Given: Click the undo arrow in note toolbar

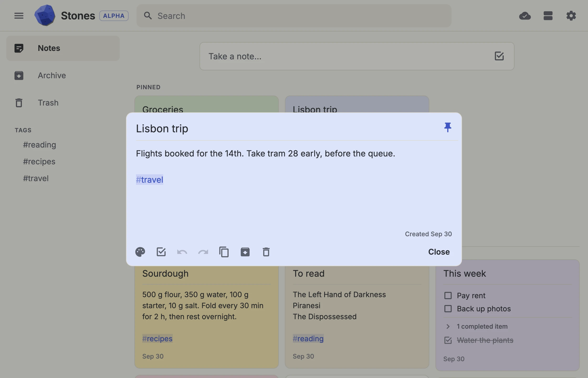Looking at the screenshot, I should coord(182,252).
